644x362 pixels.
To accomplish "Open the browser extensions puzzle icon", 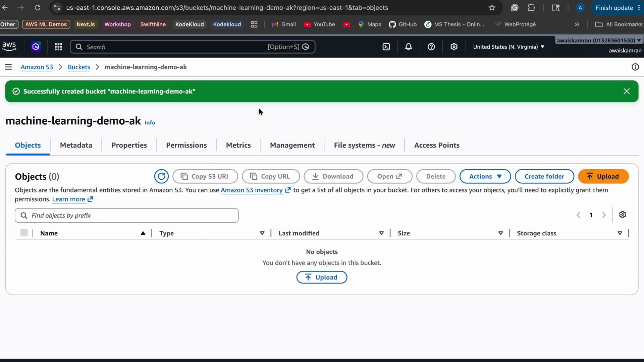I will 531,7.
